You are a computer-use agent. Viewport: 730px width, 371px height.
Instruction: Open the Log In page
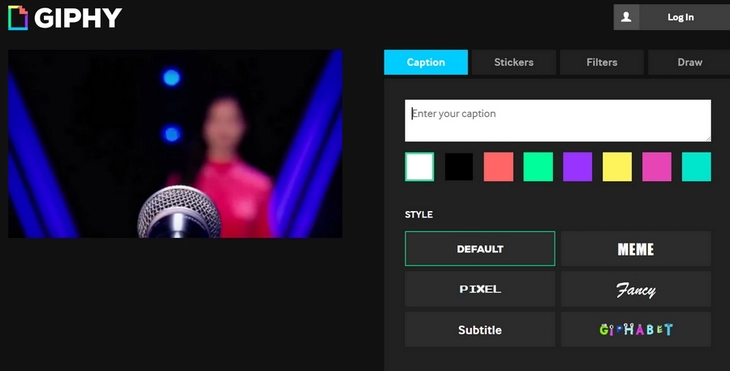click(680, 17)
